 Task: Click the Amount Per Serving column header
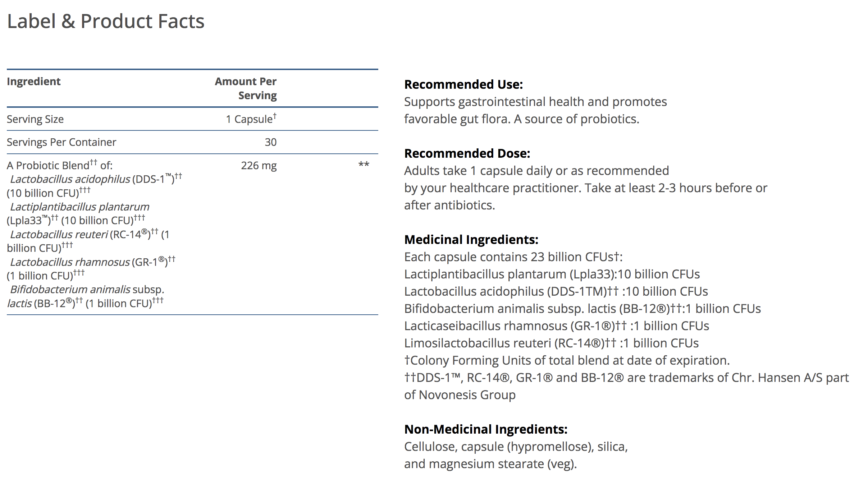click(246, 88)
